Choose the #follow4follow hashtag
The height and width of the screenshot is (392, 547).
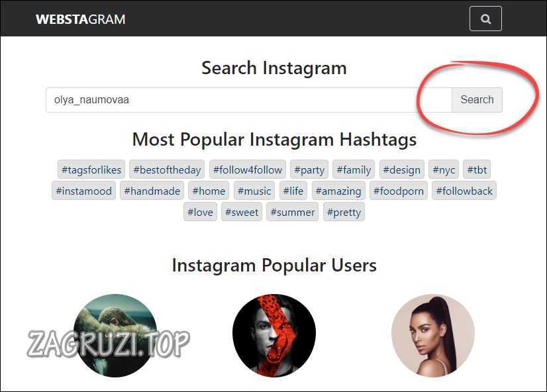(248, 170)
